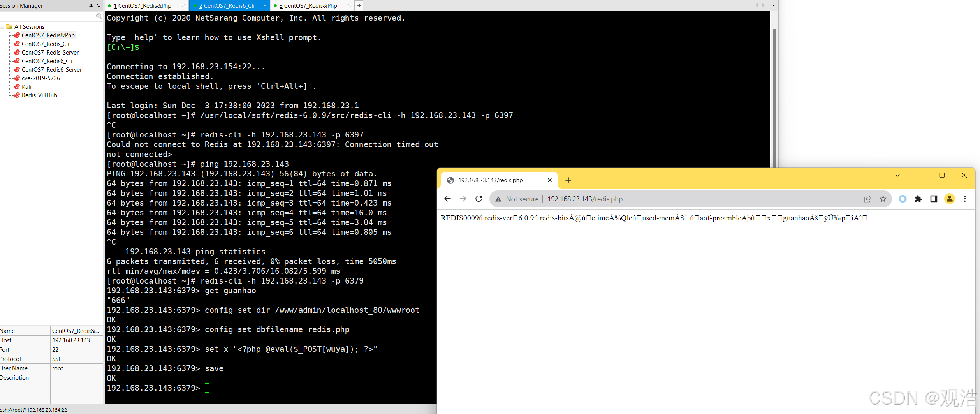This screenshot has width=980, height=414.
Task: Open the CentOS7_Redis_Cli session
Action: click(45, 44)
